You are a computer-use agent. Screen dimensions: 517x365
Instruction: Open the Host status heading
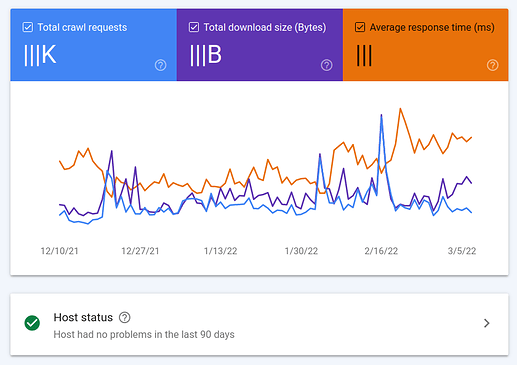point(83,317)
